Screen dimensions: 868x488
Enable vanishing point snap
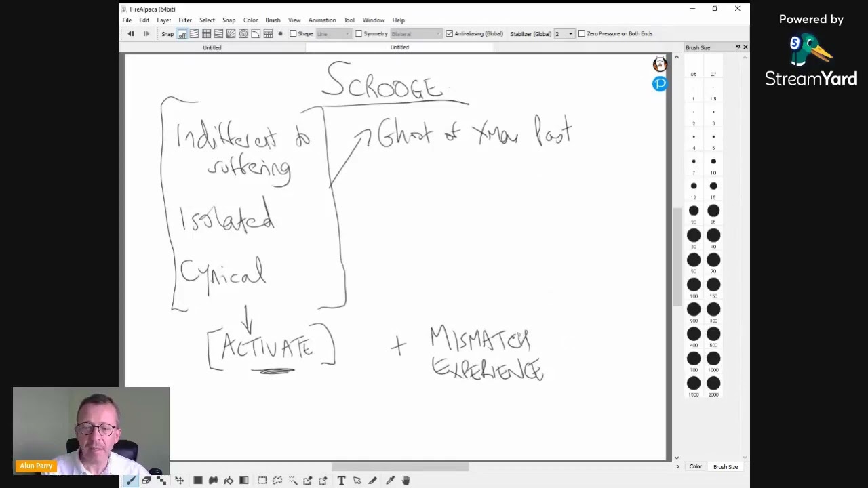coord(218,34)
